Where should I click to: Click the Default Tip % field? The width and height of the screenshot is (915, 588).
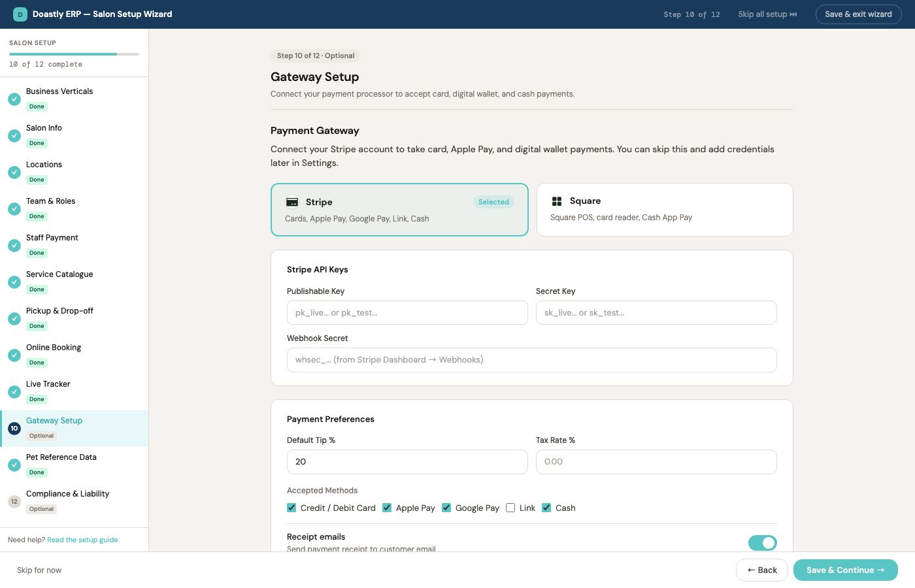407,462
